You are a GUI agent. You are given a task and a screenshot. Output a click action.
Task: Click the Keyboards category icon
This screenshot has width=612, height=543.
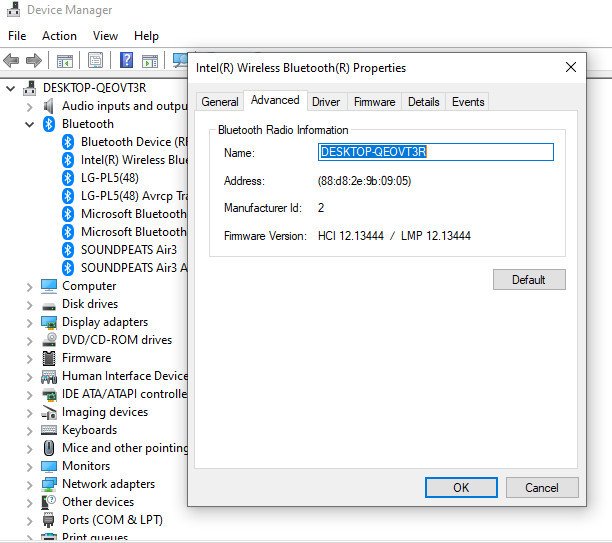49,430
